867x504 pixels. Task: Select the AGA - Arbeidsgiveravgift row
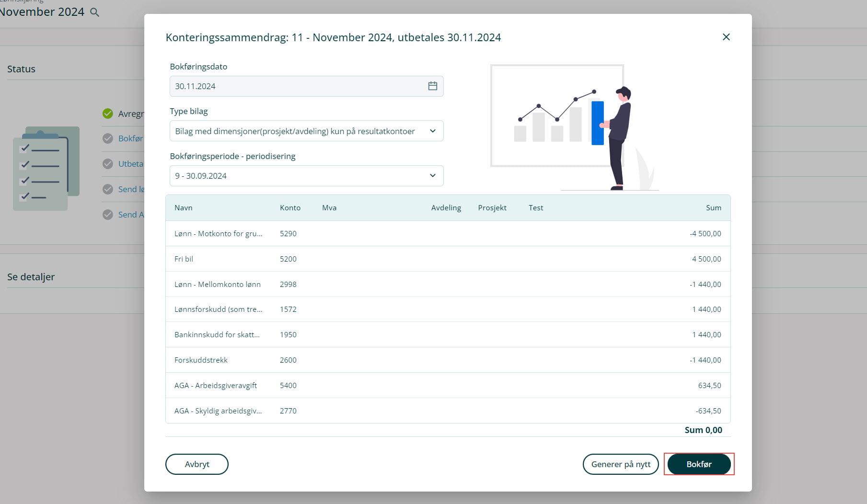[x=448, y=385]
